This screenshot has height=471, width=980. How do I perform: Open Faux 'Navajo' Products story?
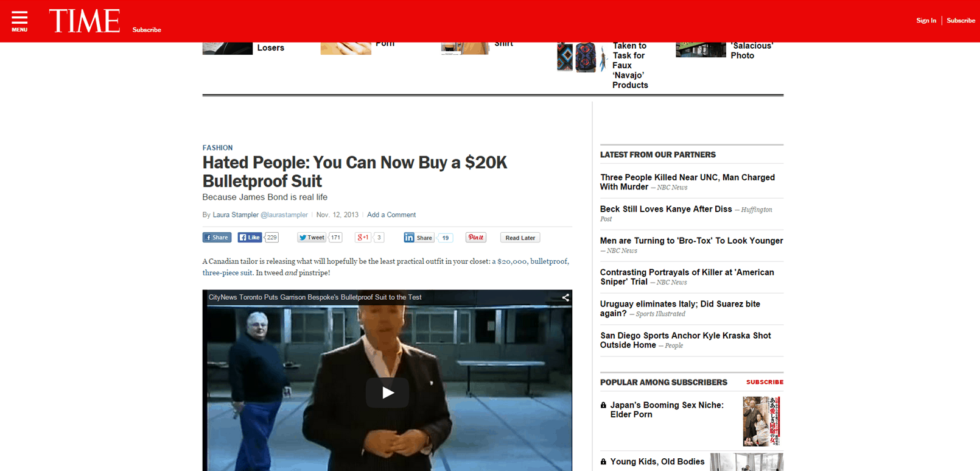[x=630, y=66]
